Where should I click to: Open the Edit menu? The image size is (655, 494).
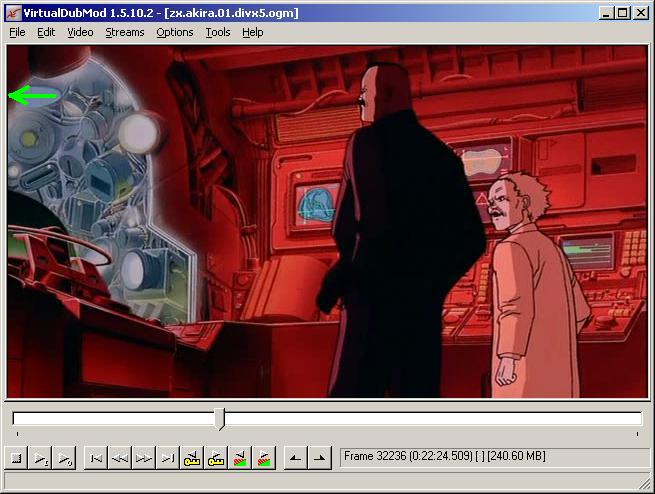46,32
